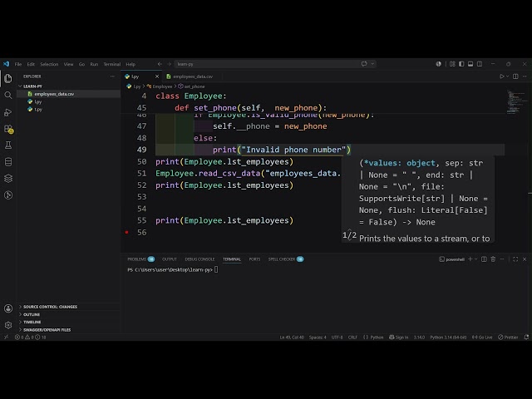This screenshot has width=532, height=399.
Task: Open new terminal launch profile dropdown
Action: pos(475,259)
